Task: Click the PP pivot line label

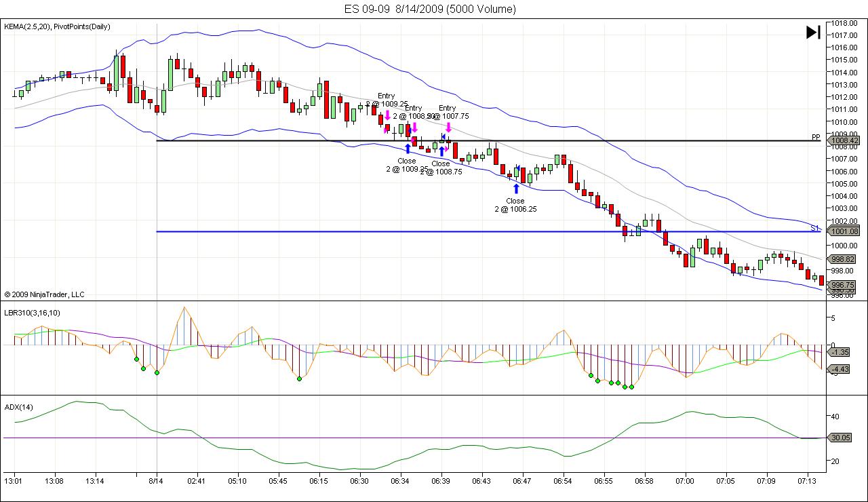Action: [816, 137]
